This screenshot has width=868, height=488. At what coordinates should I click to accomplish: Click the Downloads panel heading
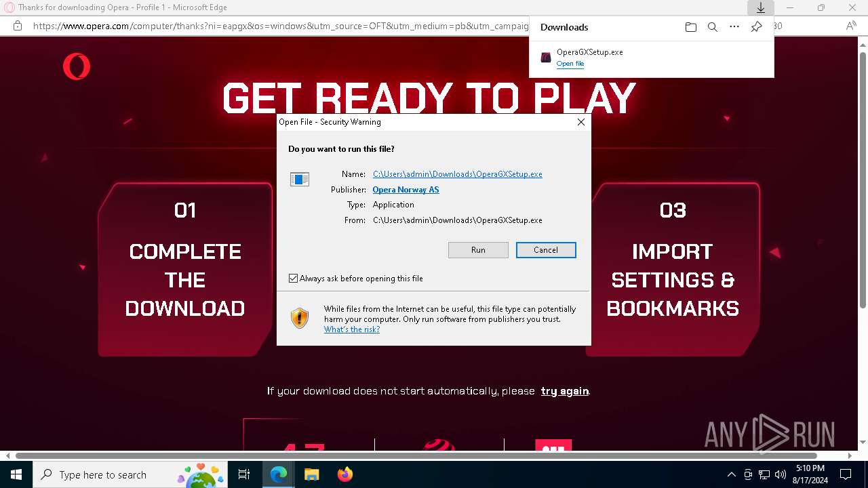click(x=564, y=27)
